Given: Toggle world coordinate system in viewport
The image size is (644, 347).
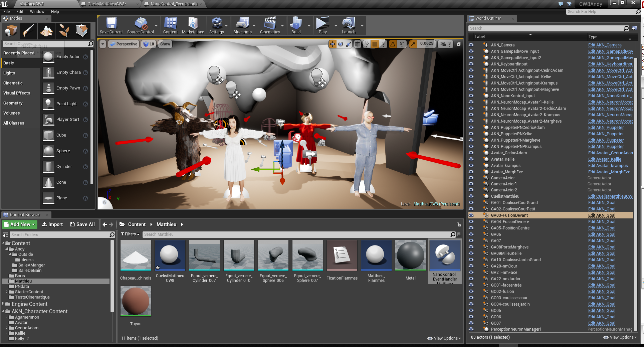Looking at the screenshot, I should (358, 44).
